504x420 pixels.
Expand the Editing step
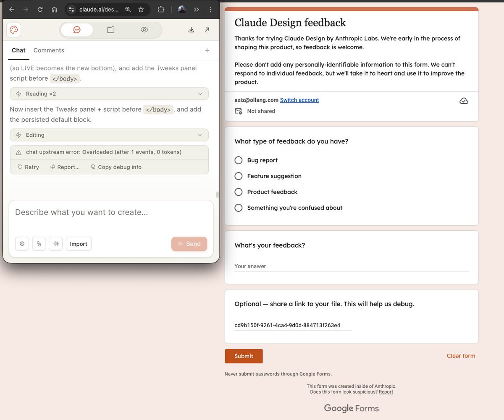[109, 135]
